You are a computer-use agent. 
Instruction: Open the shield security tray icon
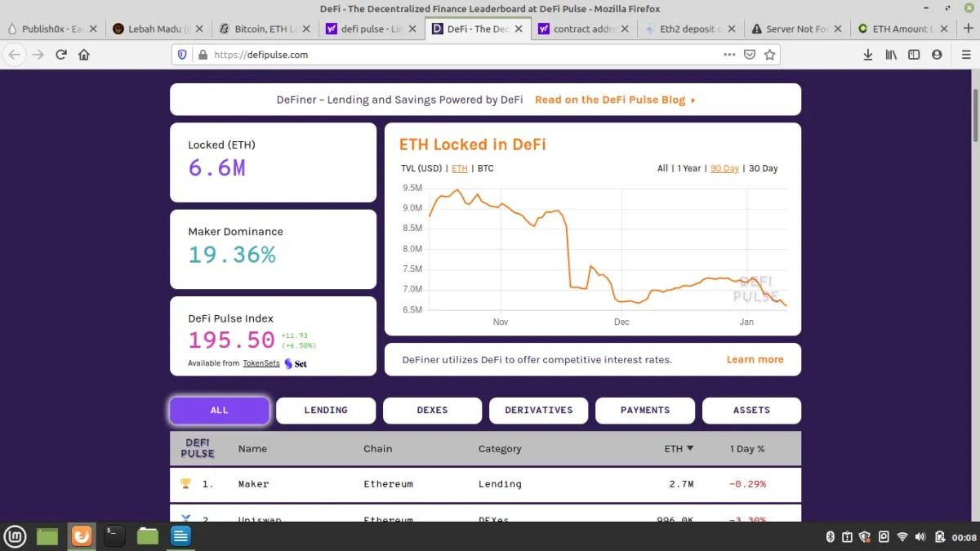pos(866,536)
